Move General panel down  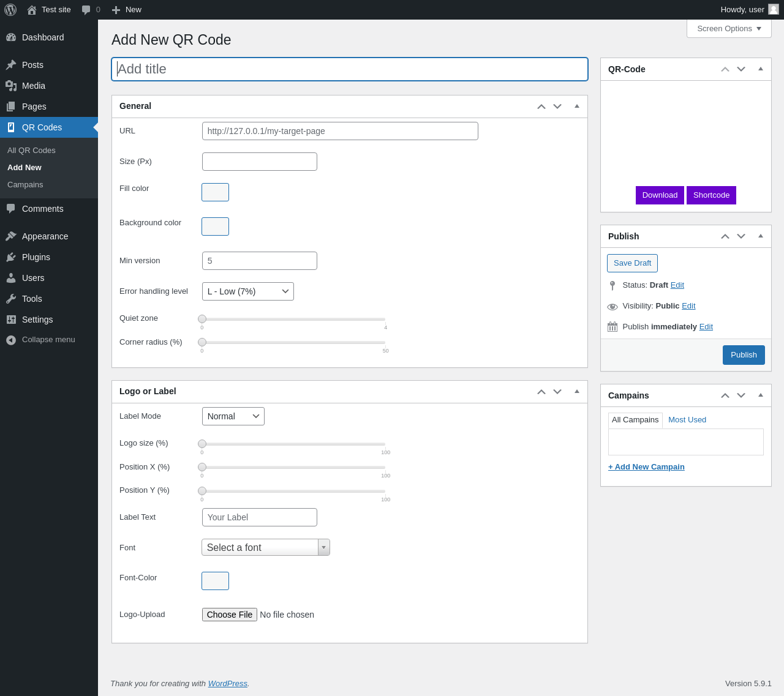[x=557, y=107]
